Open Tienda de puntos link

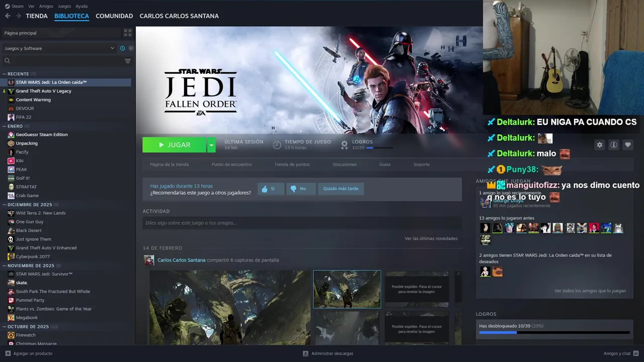click(x=292, y=164)
